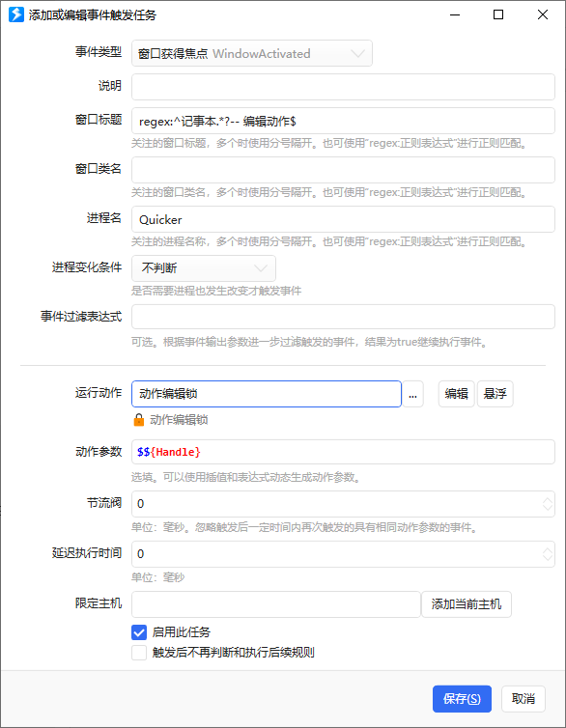
Task: Increase the 节流阀 value with up arrow
Action: (x=548, y=500)
